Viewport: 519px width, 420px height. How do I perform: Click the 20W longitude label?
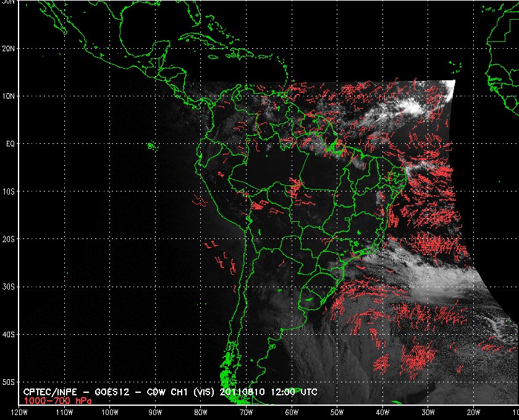pyautogui.click(x=473, y=413)
